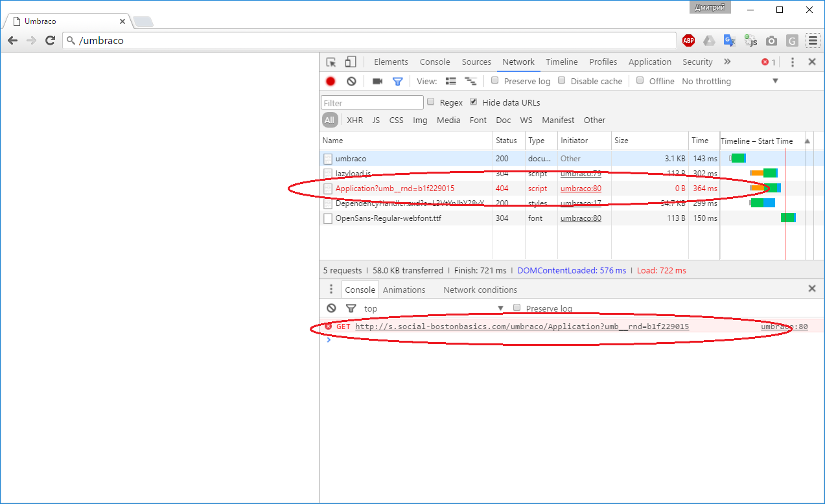This screenshot has width=825, height=504.
Task: Open the Network conditions drawer tab
Action: (x=480, y=290)
